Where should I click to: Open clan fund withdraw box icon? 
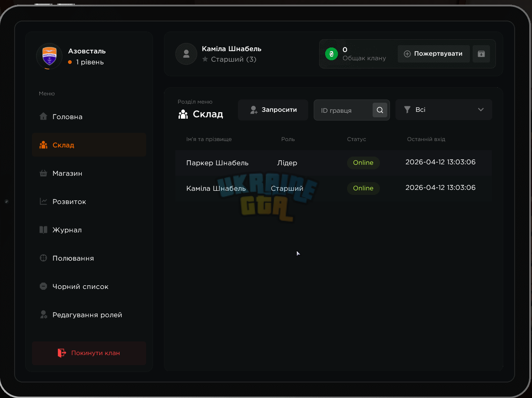[x=481, y=54]
